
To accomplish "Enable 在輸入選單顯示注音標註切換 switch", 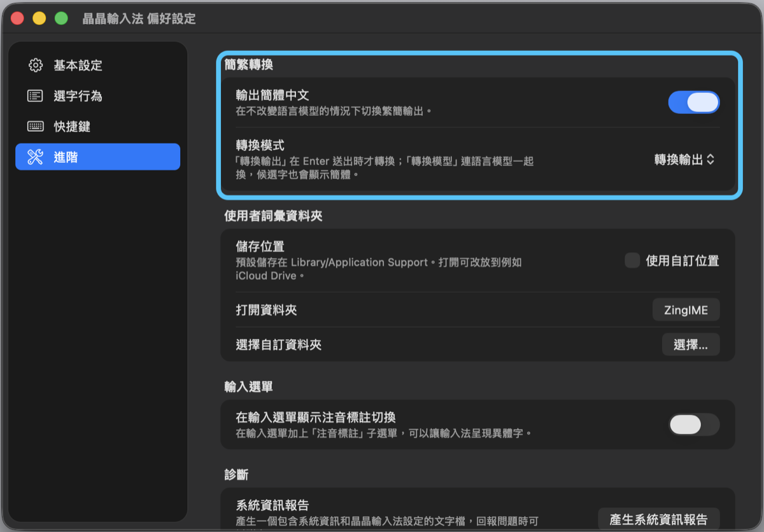I will pyautogui.click(x=694, y=424).
